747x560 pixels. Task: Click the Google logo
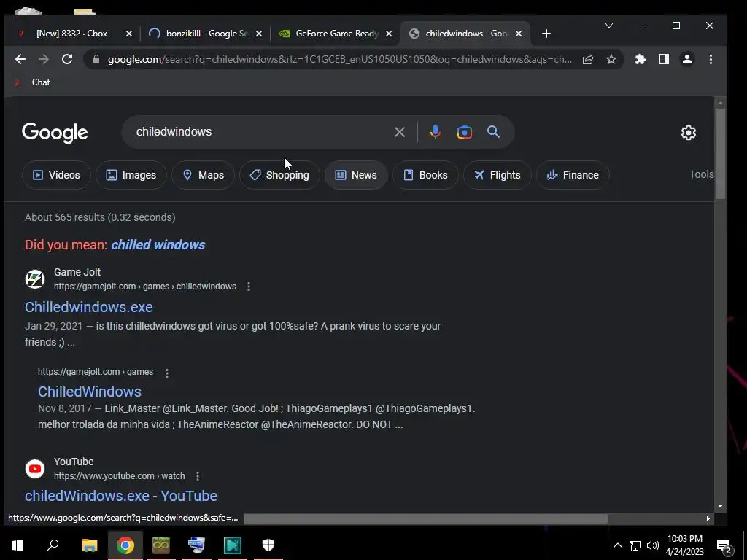click(x=55, y=133)
